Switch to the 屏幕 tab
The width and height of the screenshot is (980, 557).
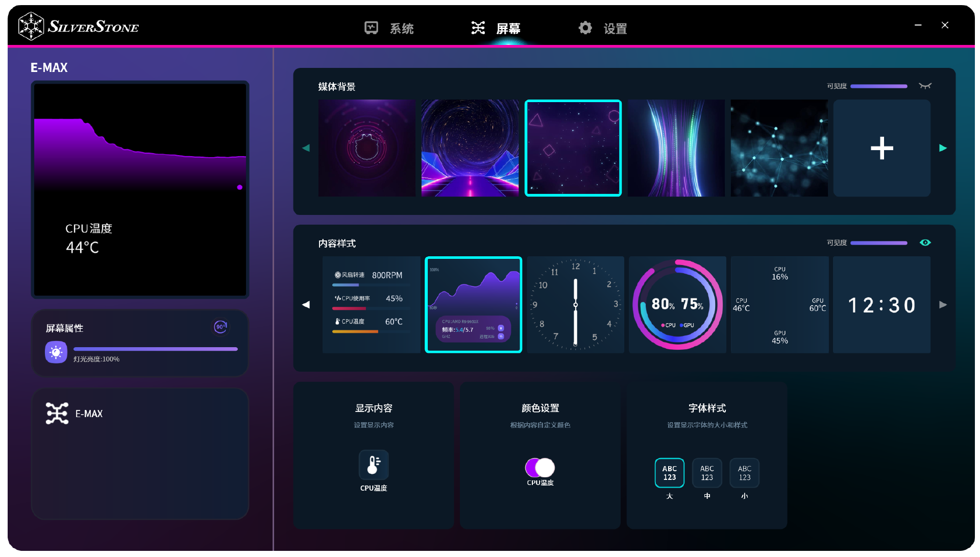point(508,29)
